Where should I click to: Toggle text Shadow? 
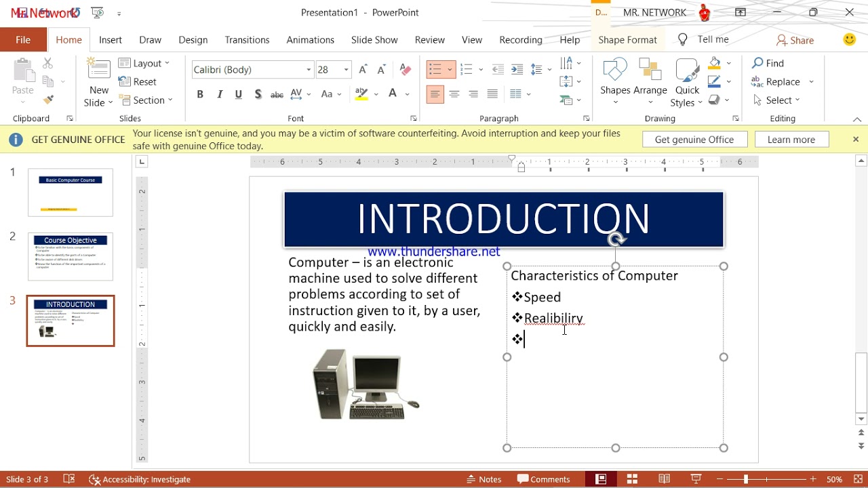coord(258,94)
